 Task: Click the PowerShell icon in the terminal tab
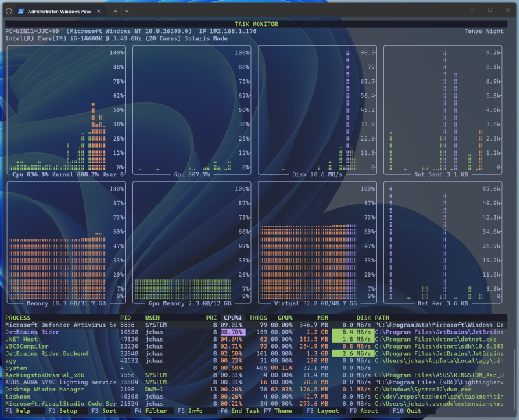point(21,11)
